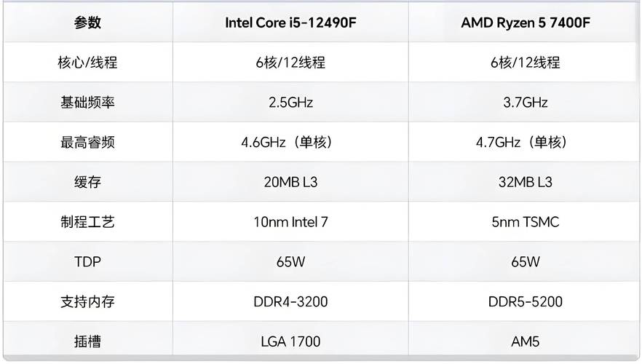The width and height of the screenshot is (642, 364).
Task: Select the 支持内存 row label
Action: (x=87, y=301)
